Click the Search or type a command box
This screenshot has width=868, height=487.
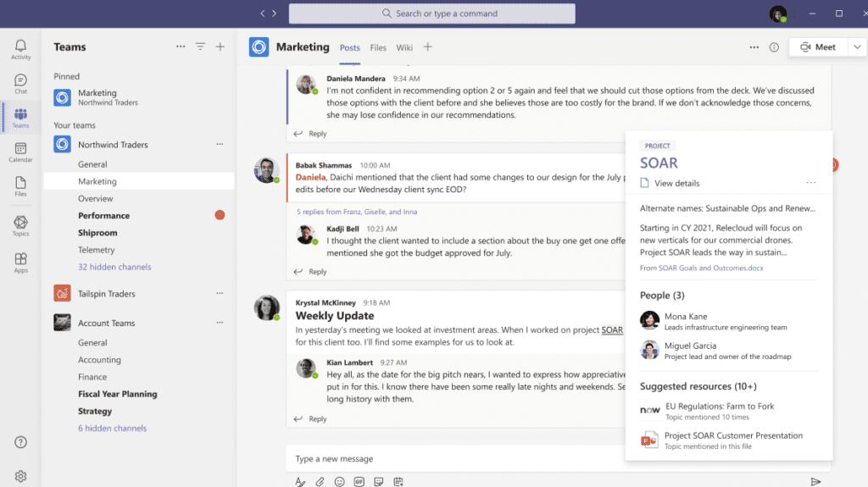pos(432,14)
